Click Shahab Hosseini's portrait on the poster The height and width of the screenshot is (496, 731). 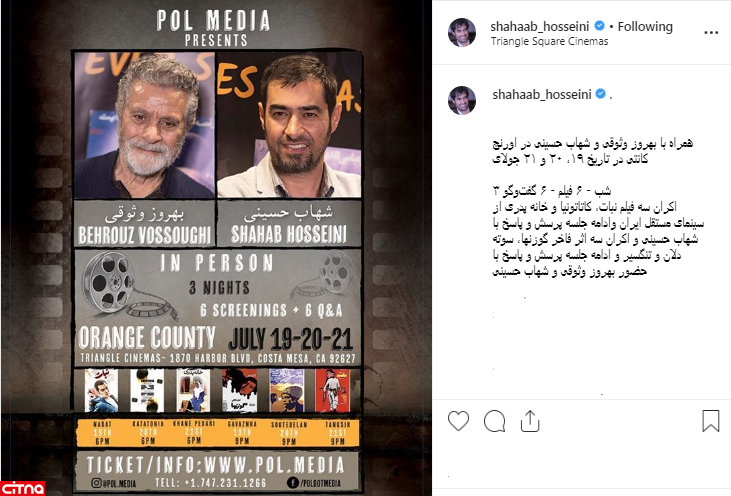(x=289, y=124)
